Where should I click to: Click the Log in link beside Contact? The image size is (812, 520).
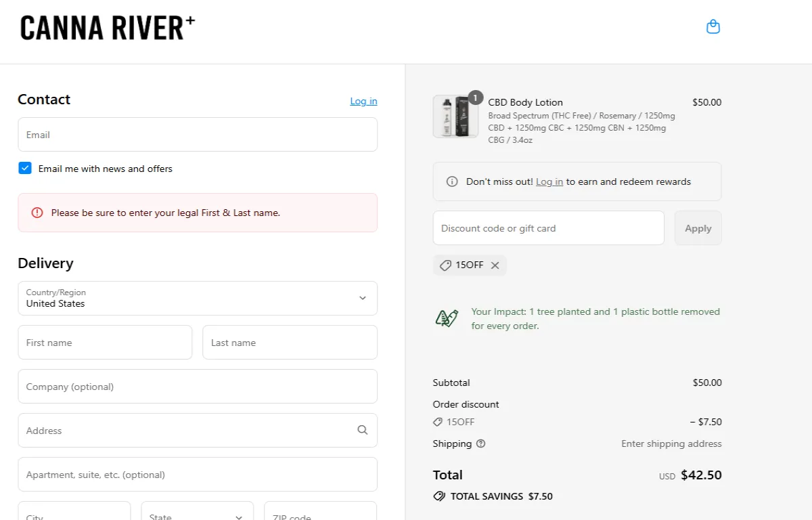click(x=363, y=101)
